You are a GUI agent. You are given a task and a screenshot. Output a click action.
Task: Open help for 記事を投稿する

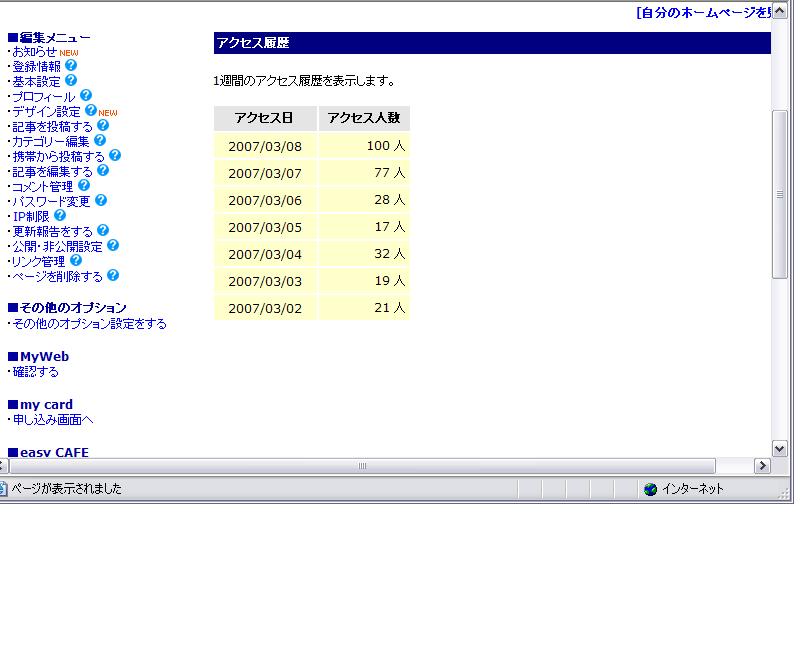pos(103,126)
